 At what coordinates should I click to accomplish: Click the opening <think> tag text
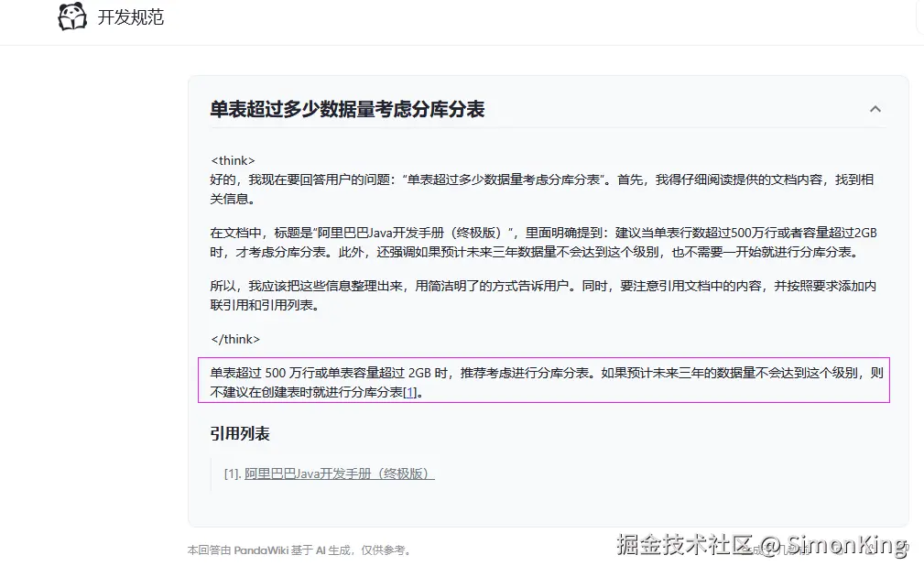[x=233, y=160]
